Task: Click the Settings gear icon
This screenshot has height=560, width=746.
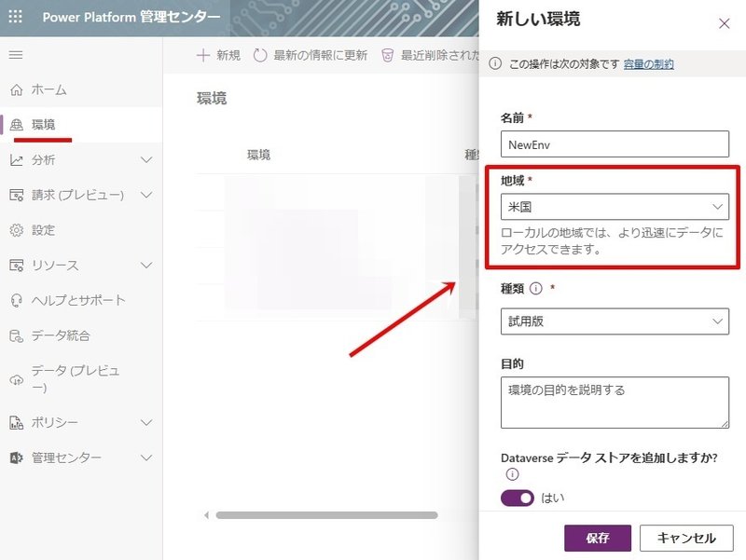Action: click(x=16, y=230)
